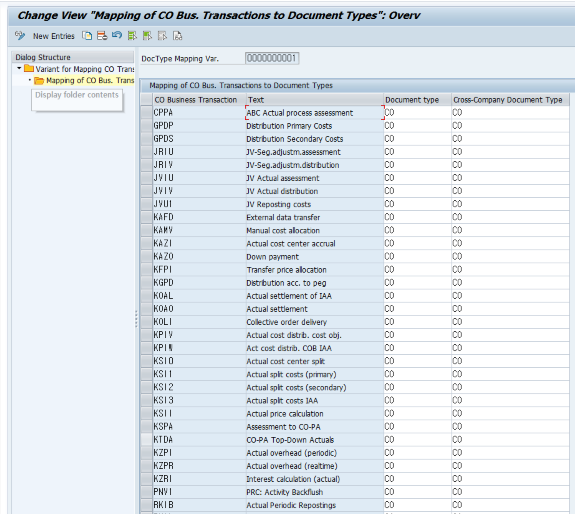Edit Document type field for KAMV row

point(417,230)
